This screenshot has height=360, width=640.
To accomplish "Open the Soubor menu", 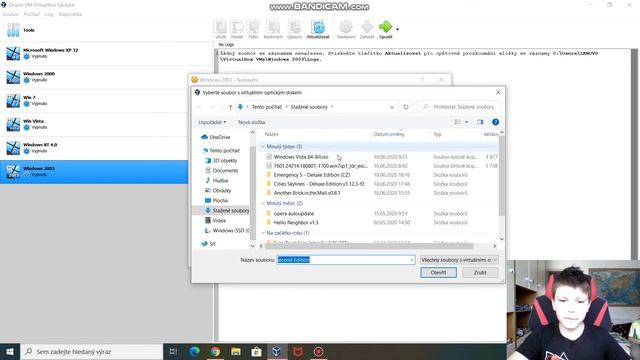I will pos(11,14).
